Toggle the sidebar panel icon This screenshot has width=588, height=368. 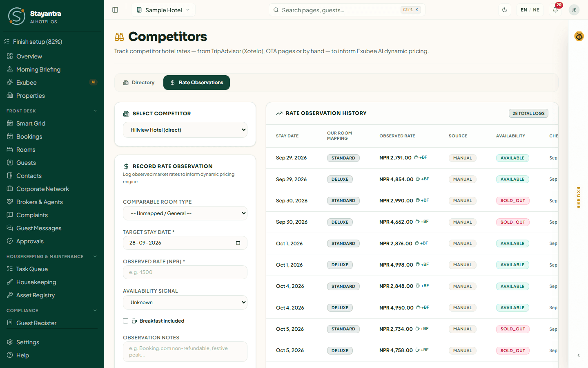(115, 10)
